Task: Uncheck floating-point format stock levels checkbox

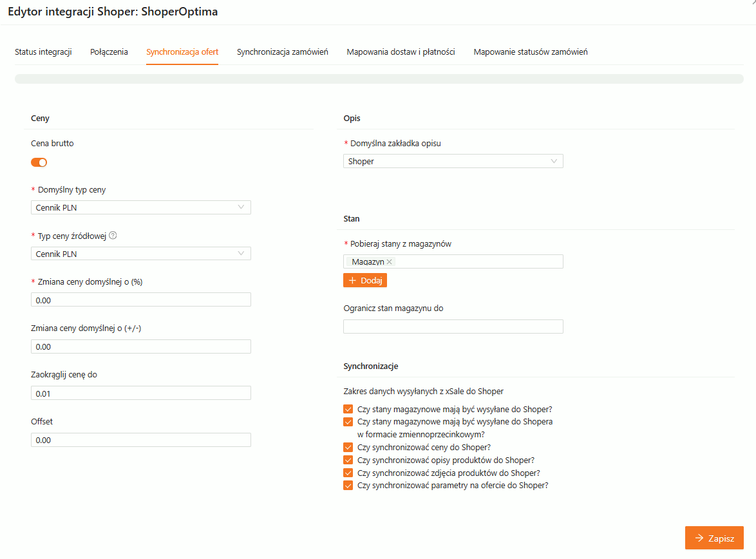Action: pos(348,422)
